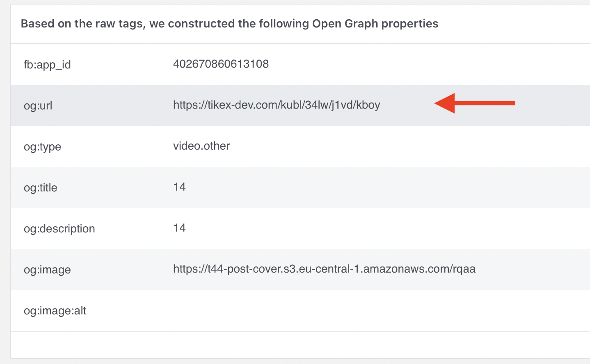Click the app ID number 402670860613108

[221, 64]
